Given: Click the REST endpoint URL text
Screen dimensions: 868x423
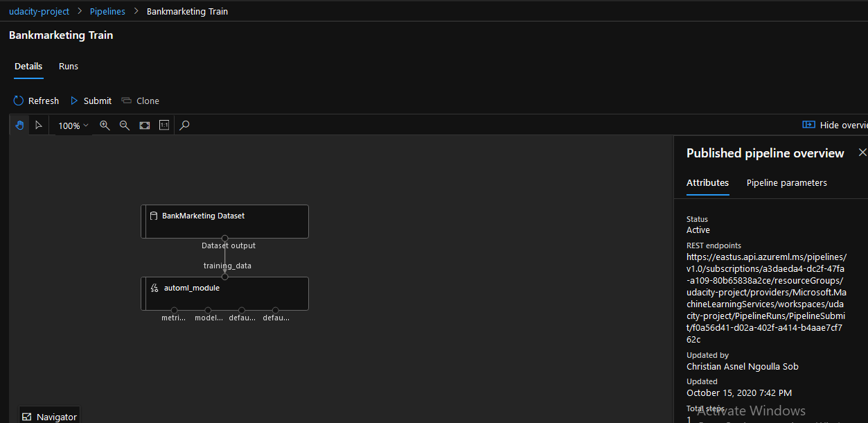Looking at the screenshot, I should click(766, 298).
